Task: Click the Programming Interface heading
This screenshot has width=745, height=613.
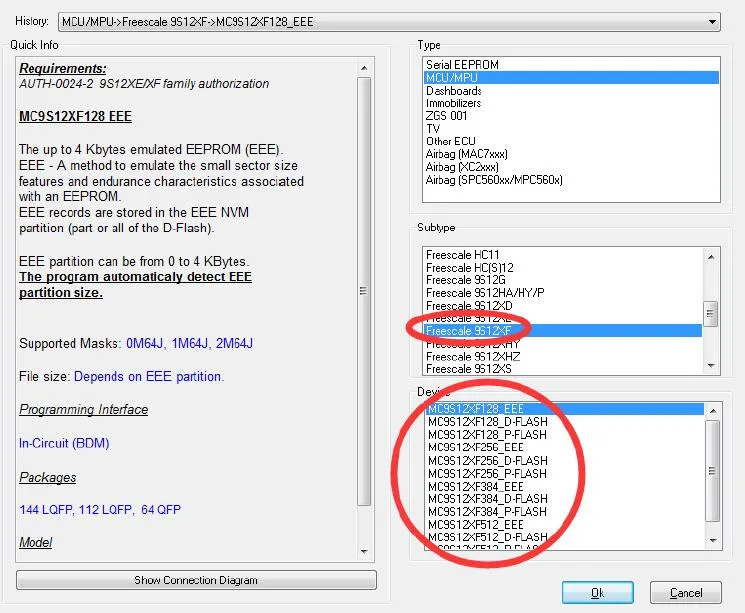Action: [x=84, y=410]
